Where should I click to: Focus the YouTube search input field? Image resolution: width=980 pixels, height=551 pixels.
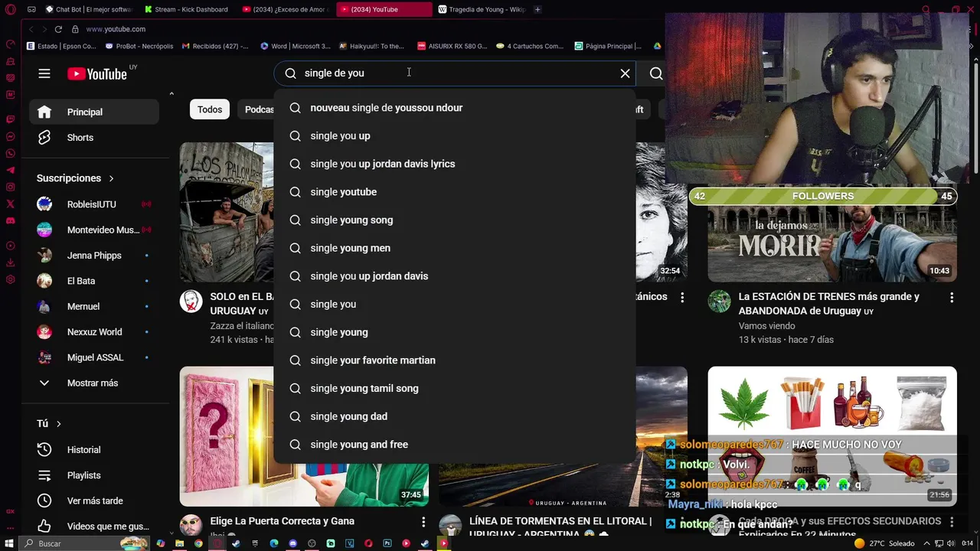pyautogui.click(x=456, y=73)
